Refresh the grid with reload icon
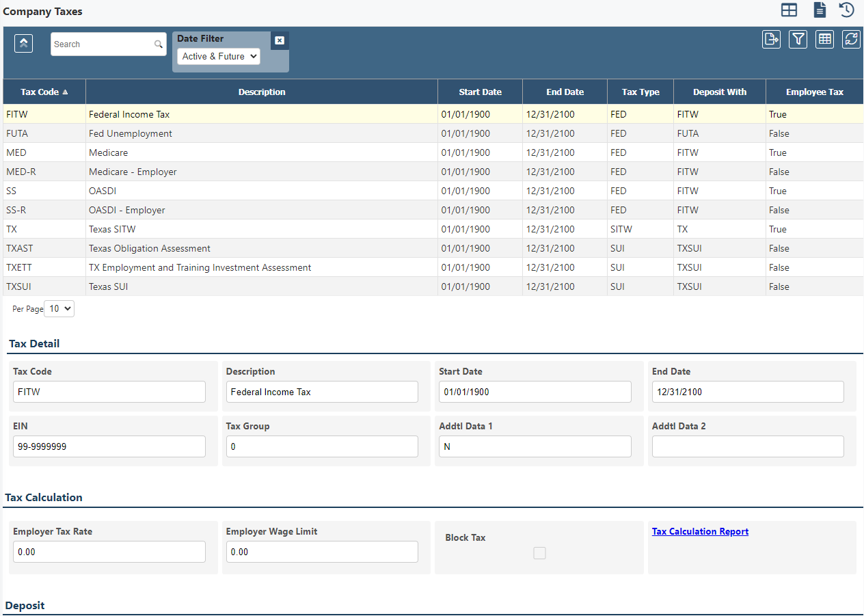864x616 pixels. pos(851,40)
